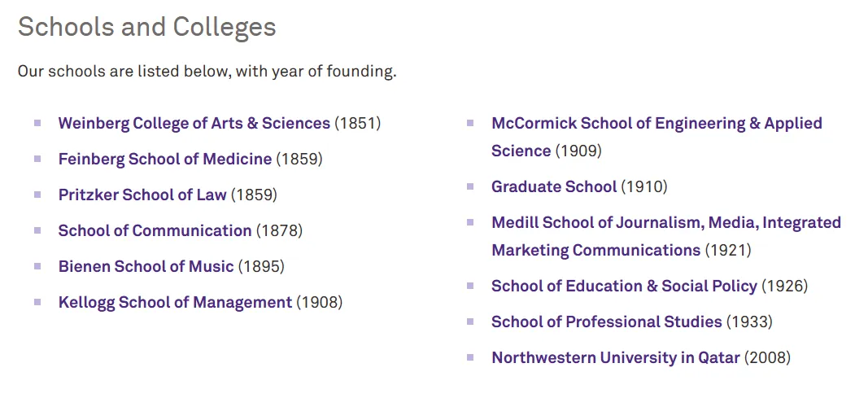Click the Schools and Colleges heading
Image resolution: width=868 pixels, height=407 pixels.
click(147, 27)
